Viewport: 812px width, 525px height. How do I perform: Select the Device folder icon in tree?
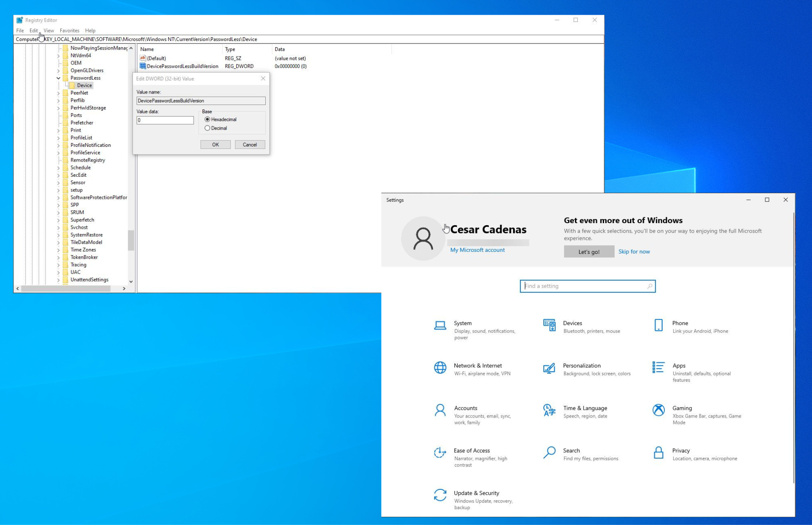(x=72, y=85)
